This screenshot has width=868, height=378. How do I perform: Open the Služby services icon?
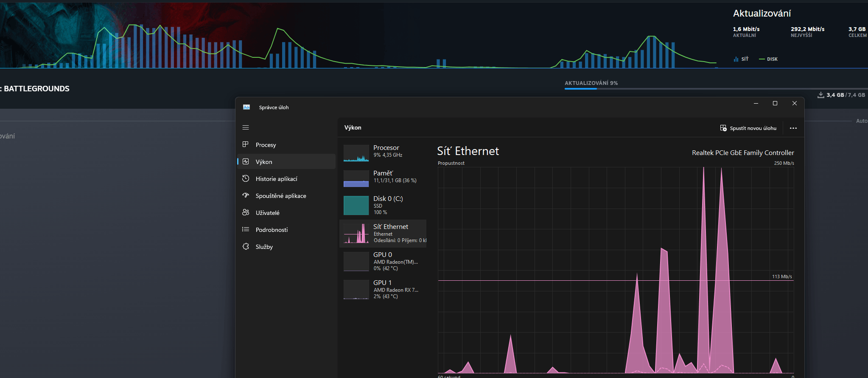(x=246, y=246)
